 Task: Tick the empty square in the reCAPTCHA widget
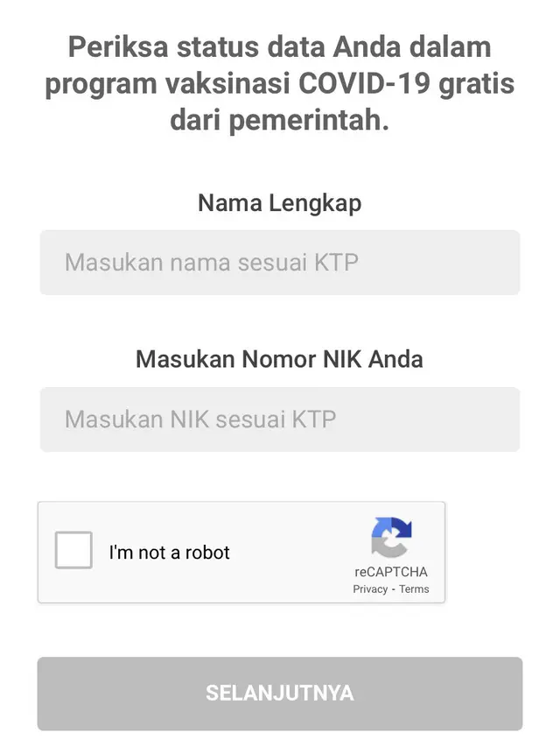click(73, 550)
